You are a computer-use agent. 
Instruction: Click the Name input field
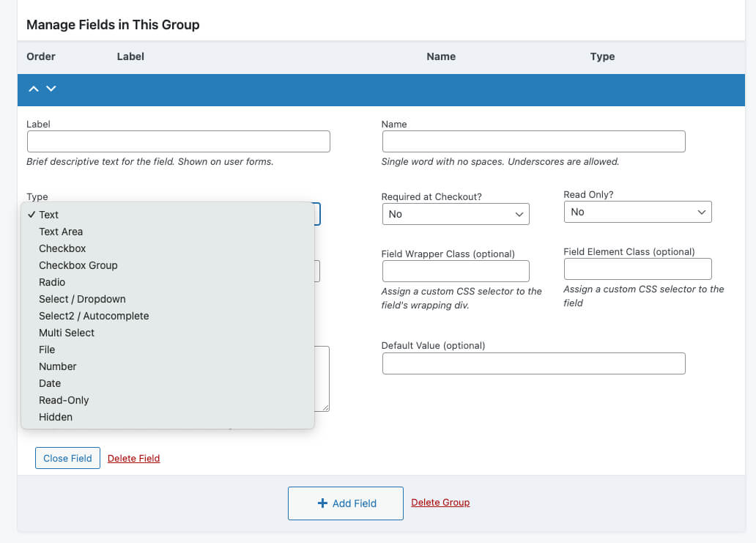[534, 141]
